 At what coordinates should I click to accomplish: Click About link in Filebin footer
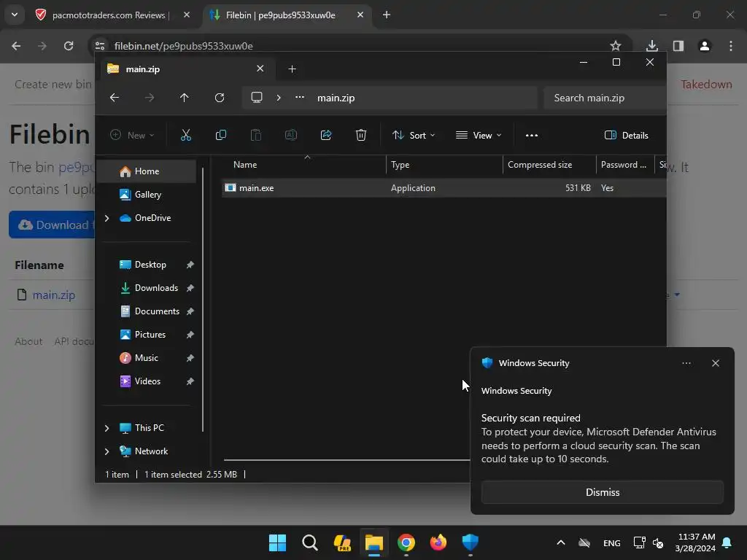pos(28,341)
